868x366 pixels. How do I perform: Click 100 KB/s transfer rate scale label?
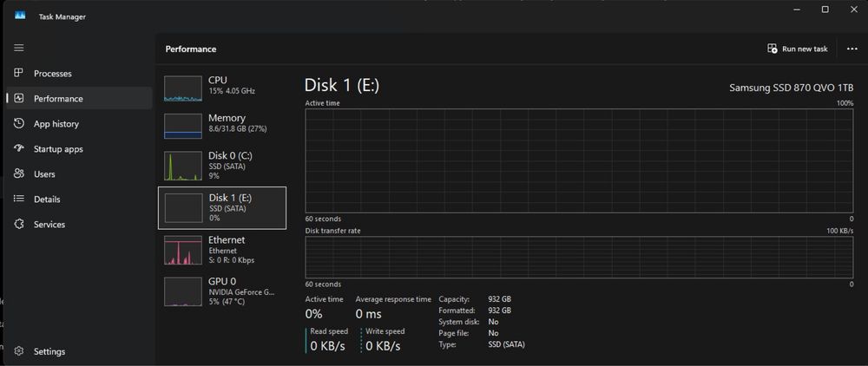pyautogui.click(x=839, y=231)
